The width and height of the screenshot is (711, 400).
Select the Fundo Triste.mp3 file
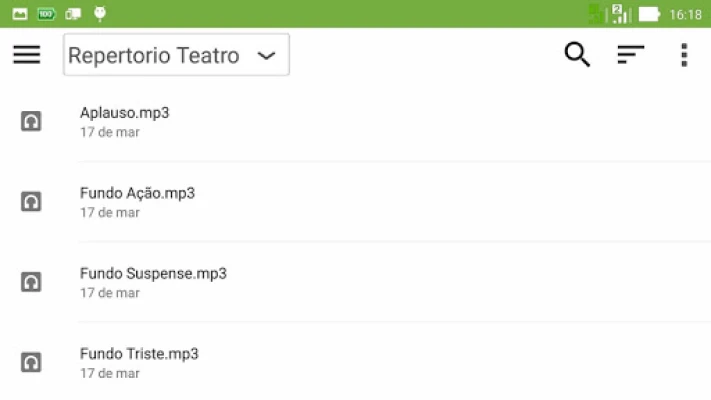[x=139, y=354]
